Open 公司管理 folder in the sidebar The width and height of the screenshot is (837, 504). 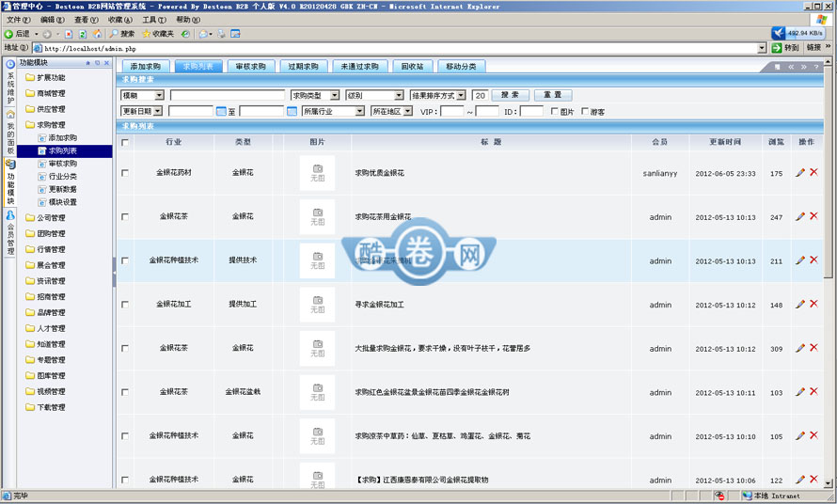point(51,218)
